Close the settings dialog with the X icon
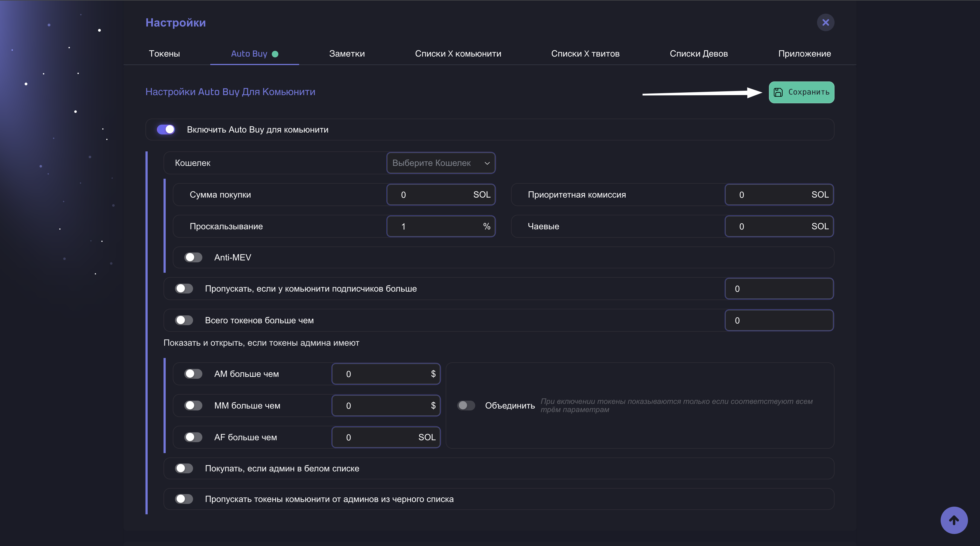Image resolution: width=980 pixels, height=546 pixels. click(825, 22)
